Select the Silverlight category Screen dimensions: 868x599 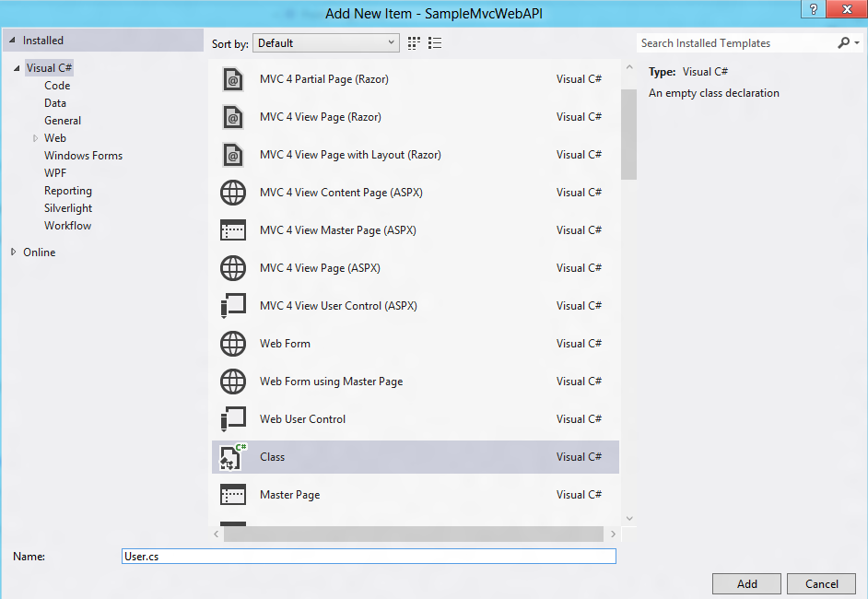[68, 208]
